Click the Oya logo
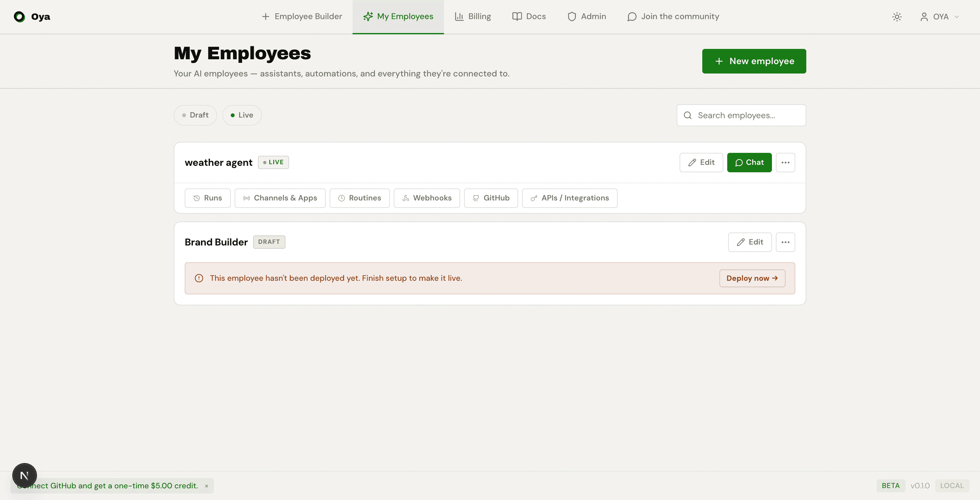Viewport: 980px width, 500px height. coord(32,17)
